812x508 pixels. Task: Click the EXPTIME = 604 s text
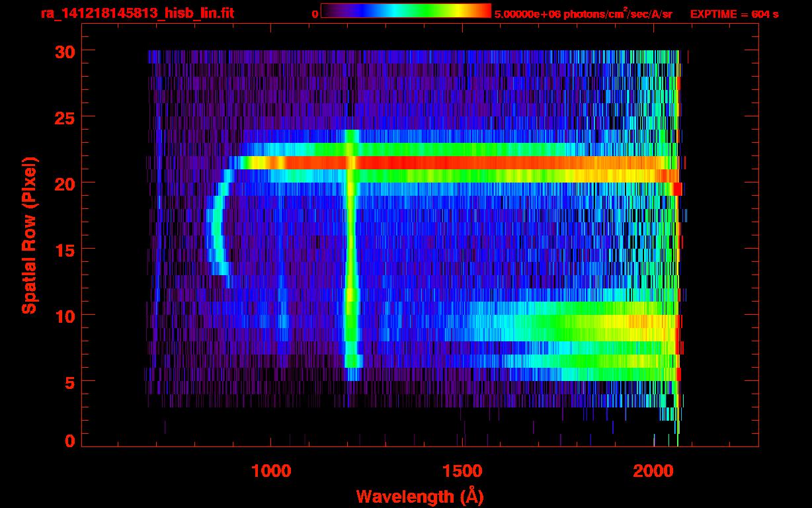click(x=734, y=13)
